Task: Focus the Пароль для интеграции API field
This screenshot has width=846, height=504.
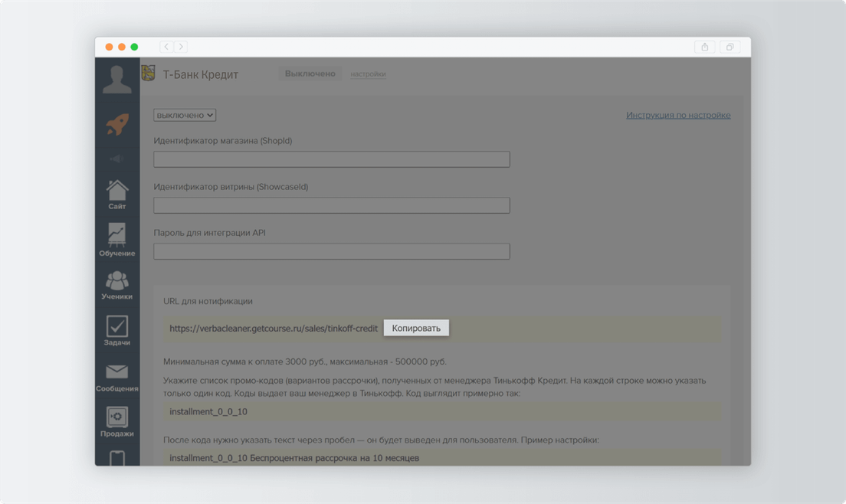Action: tap(332, 251)
